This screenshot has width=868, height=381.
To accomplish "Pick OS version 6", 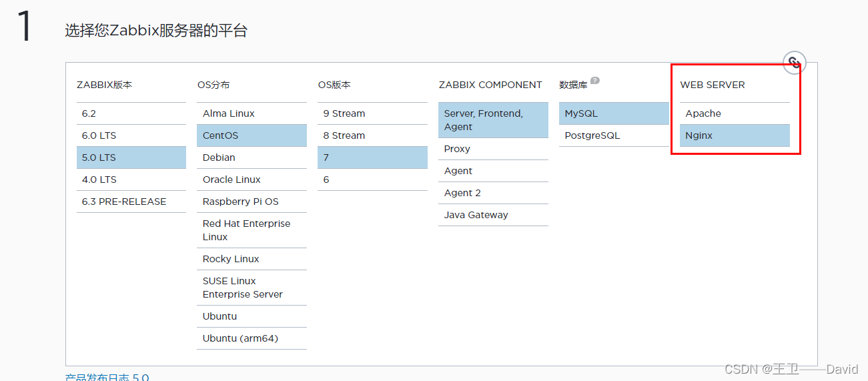I will coord(372,179).
